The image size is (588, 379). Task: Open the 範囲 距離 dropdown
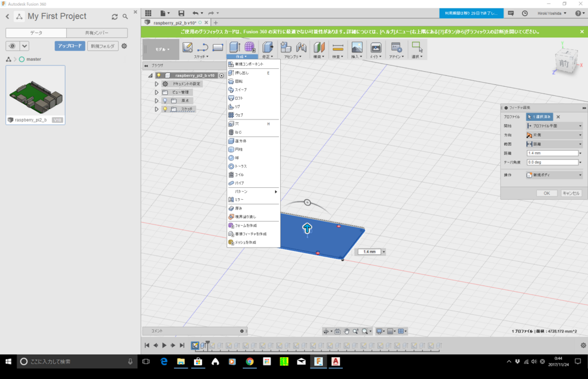pos(554,144)
